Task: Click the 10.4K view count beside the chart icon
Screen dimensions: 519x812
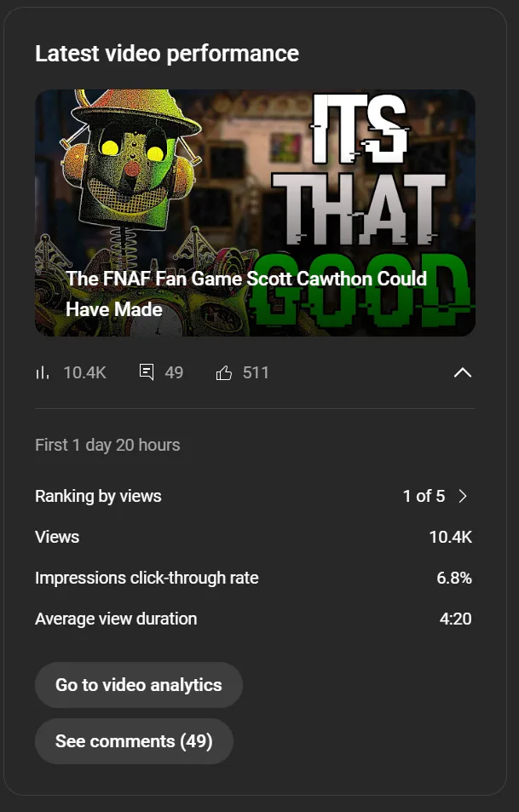Action: (85, 373)
